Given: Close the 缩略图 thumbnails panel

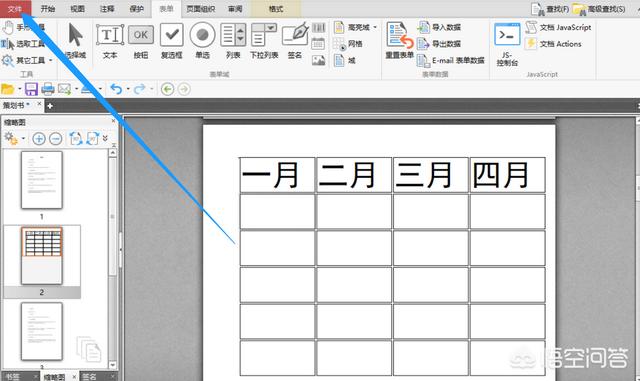Looking at the screenshot, I should click(x=113, y=121).
